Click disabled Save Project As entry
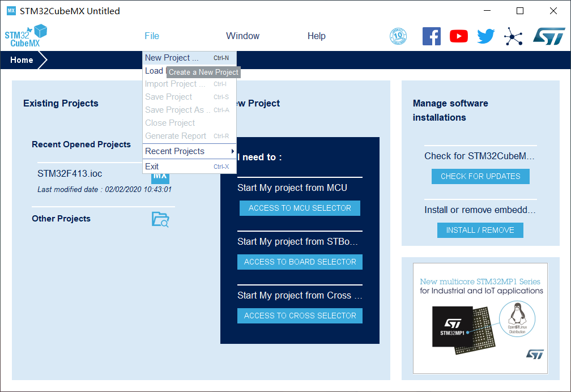This screenshot has height=392, width=571. click(189, 110)
